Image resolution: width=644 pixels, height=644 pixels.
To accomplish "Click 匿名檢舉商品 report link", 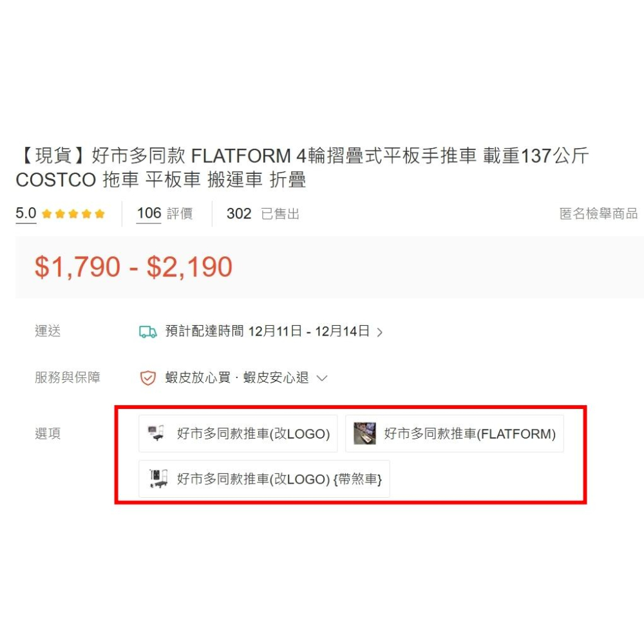I will point(598,214).
